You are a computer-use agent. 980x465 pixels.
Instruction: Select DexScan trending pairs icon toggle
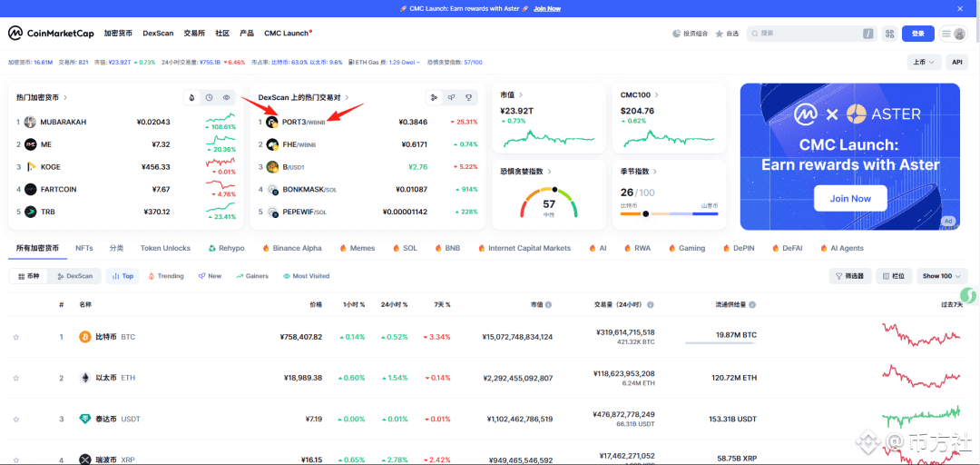[434, 97]
